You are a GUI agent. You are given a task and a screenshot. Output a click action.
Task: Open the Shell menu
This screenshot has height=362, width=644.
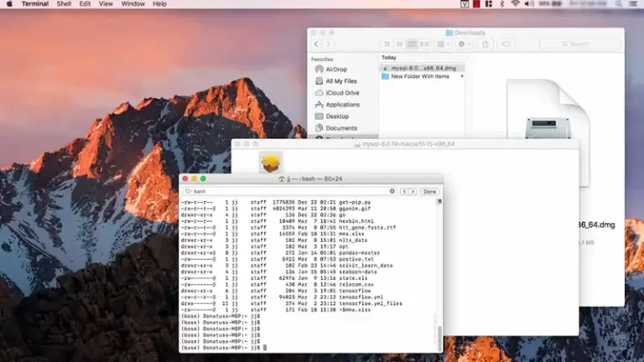64,3
